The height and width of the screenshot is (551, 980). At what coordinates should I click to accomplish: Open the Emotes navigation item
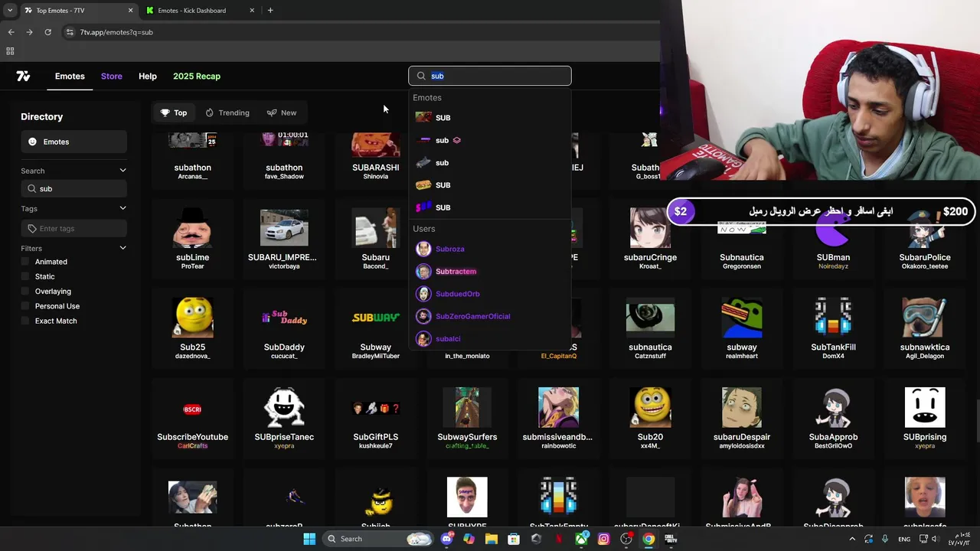tap(70, 76)
